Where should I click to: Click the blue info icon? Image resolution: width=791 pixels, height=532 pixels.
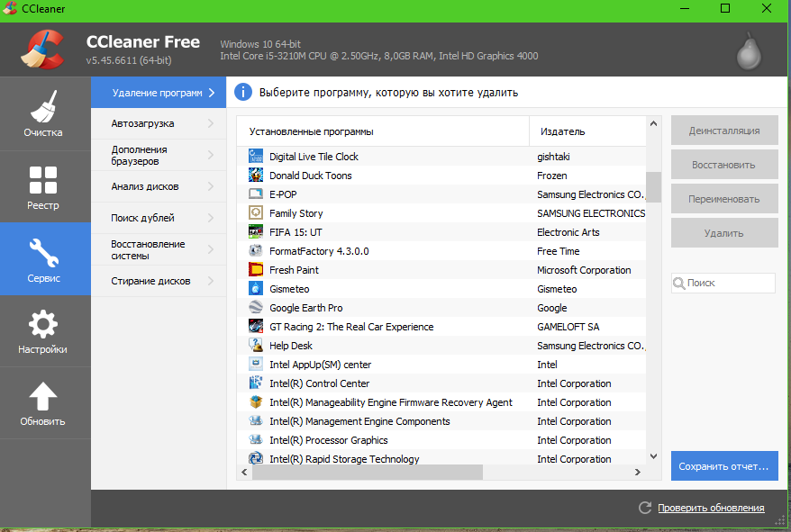pyautogui.click(x=243, y=93)
